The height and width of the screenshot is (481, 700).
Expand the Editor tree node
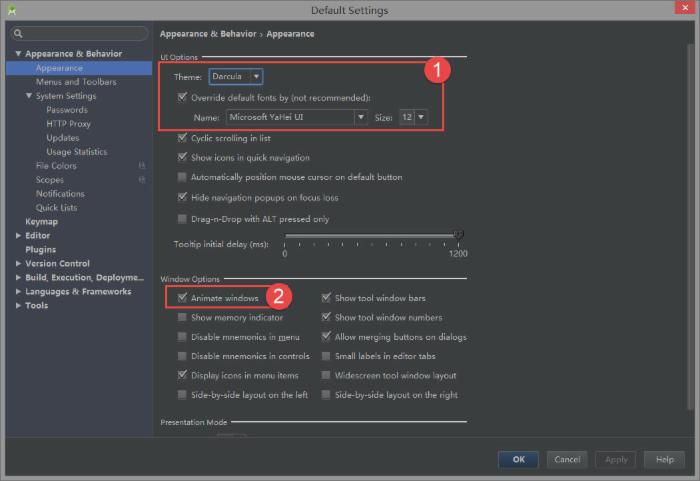coord(18,235)
